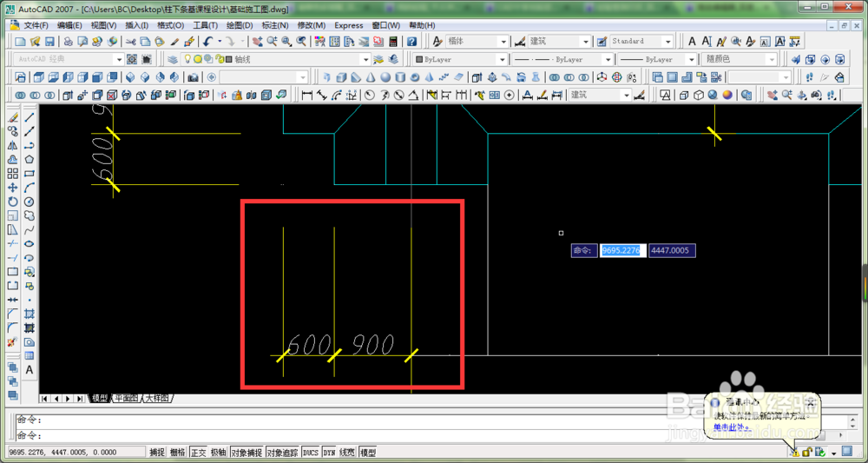Click the 单击此处 link in the notification balloon

tap(730, 427)
